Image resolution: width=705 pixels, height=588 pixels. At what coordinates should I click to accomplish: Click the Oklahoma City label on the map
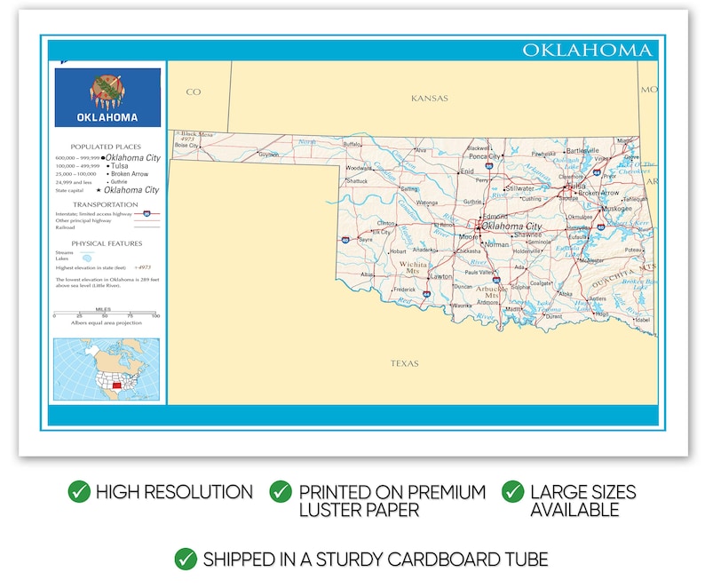point(511,226)
